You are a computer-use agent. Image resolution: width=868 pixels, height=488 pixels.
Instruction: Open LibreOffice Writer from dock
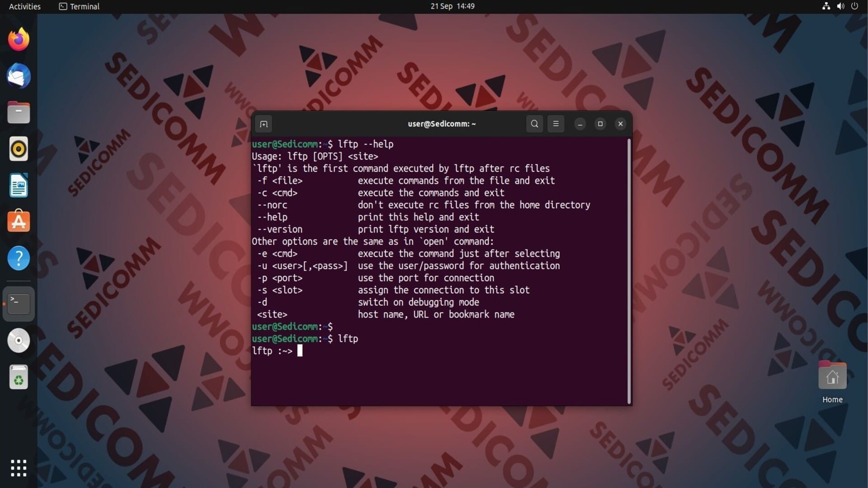19,185
